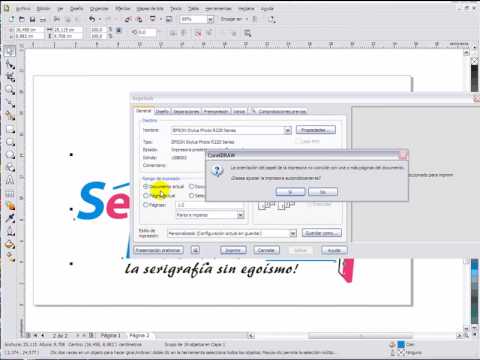Select the Outline pen tool in the toolbox

pyautogui.click(x=10, y=231)
